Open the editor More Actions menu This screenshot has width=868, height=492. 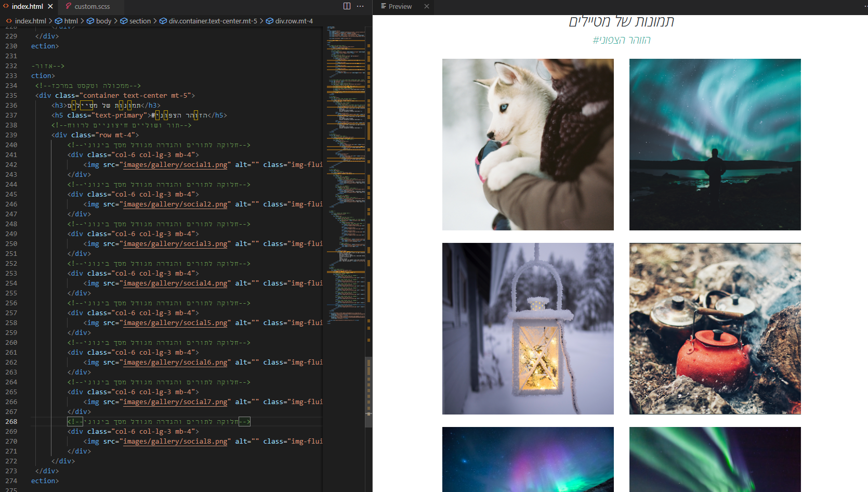point(361,6)
